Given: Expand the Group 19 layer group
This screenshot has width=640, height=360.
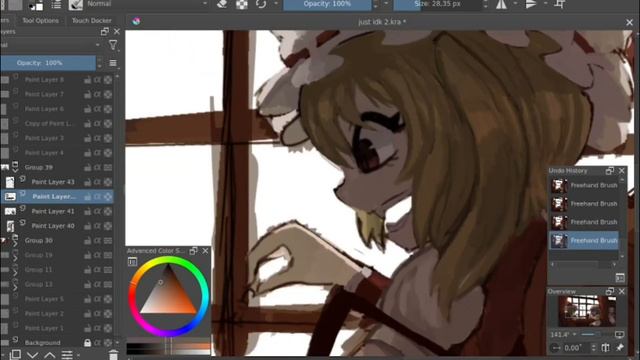Looking at the screenshot, I should [x=15, y=258].
